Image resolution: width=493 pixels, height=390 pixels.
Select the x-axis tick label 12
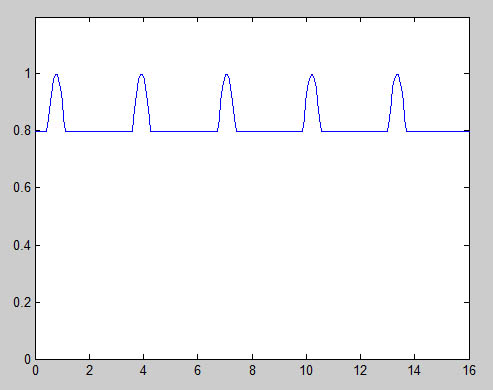(360, 370)
